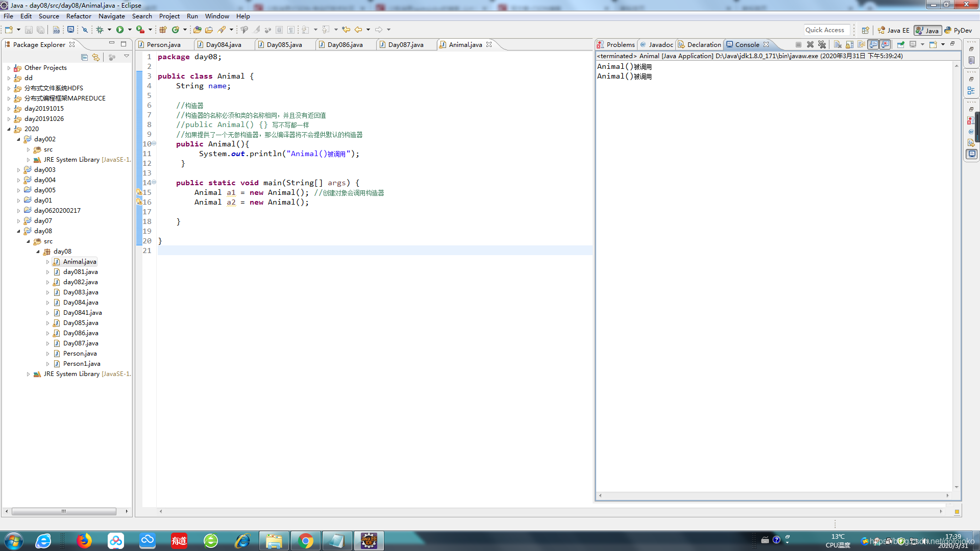Image resolution: width=980 pixels, height=551 pixels.
Task: Toggle Show Console When Standard Out Changes
Action: [873, 44]
